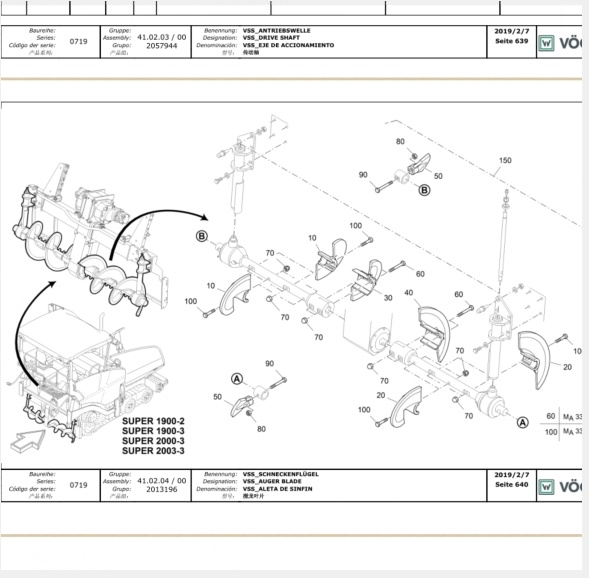Click callout '80' near top circled B
The height and width of the screenshot is (578, 589).
[400, 142]
